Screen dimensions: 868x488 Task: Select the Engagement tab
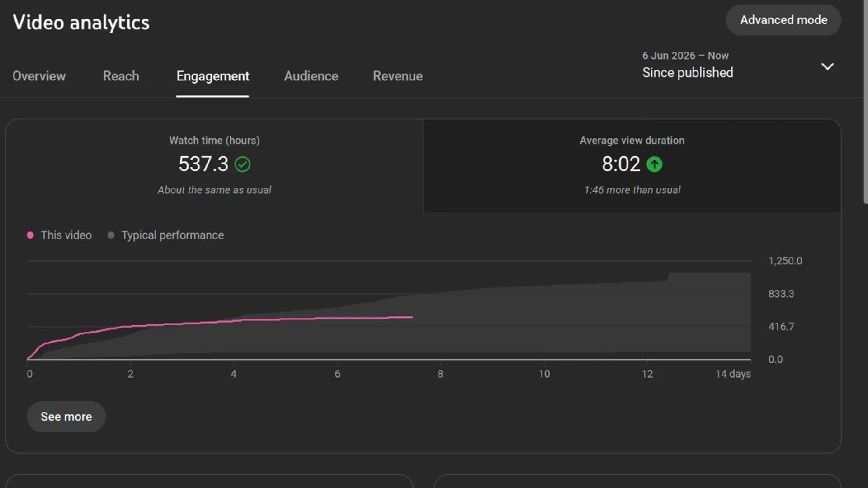click(212, 76)
